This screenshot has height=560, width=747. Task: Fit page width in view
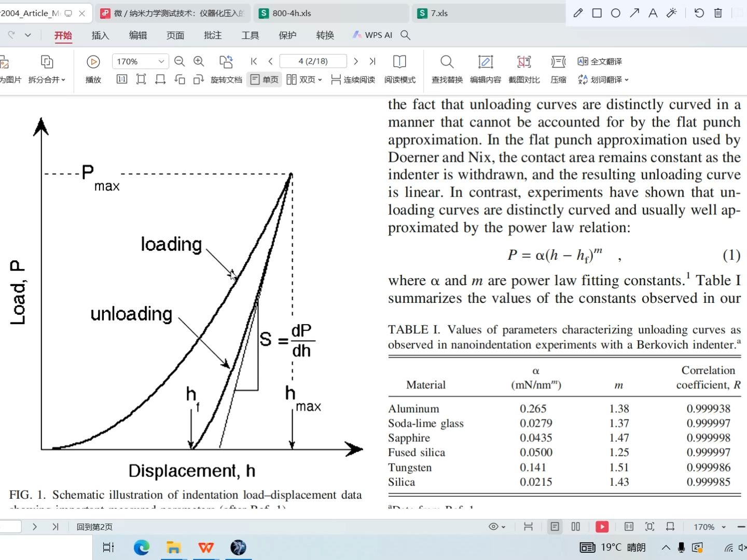pyautogui.click(x=160, y=79)
